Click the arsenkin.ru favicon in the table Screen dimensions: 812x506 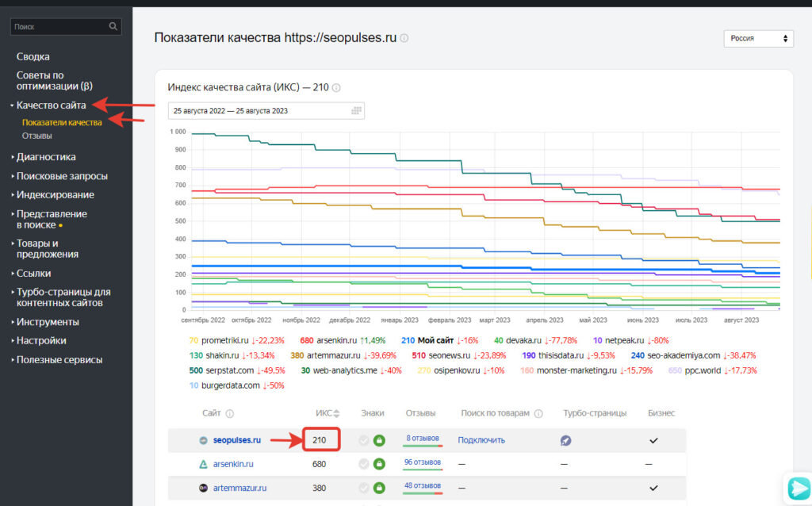(x=204, y=464)
